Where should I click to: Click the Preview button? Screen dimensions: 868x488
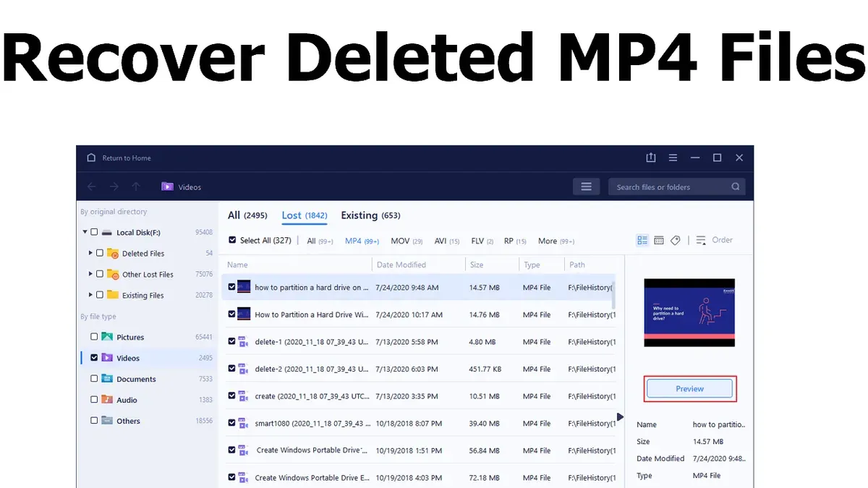point(689,389)
